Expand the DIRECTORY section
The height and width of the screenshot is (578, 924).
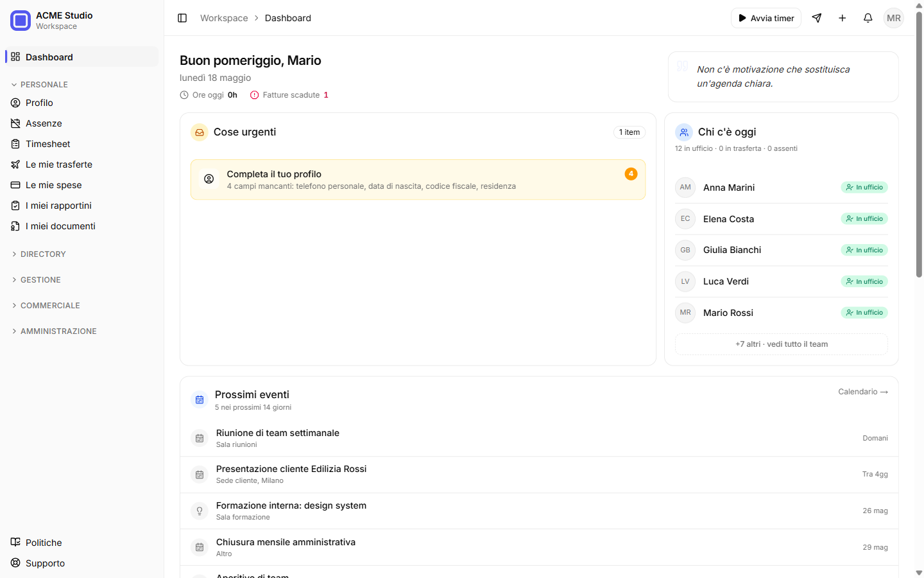tap(38, 254)
